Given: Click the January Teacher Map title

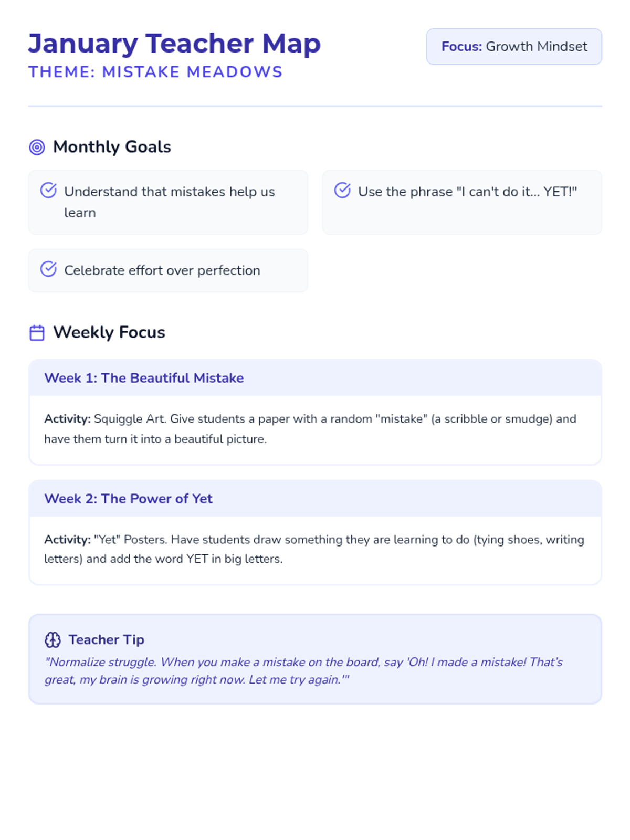Looking at the screenshot, I should [x=174, y=44].
